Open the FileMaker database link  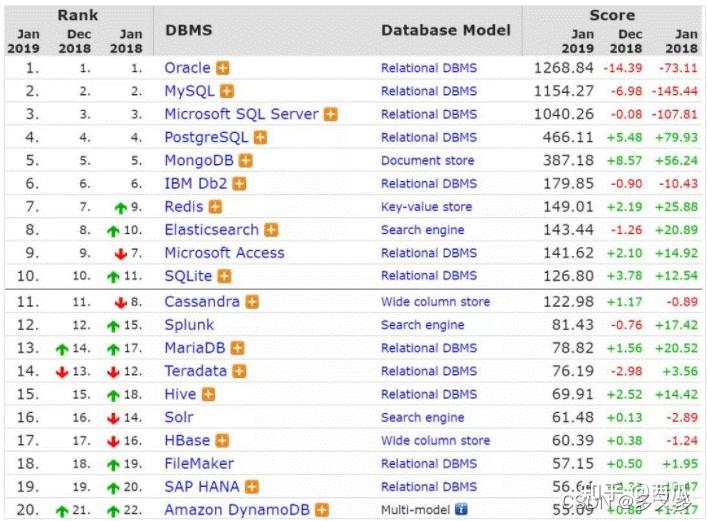(199, 464)
